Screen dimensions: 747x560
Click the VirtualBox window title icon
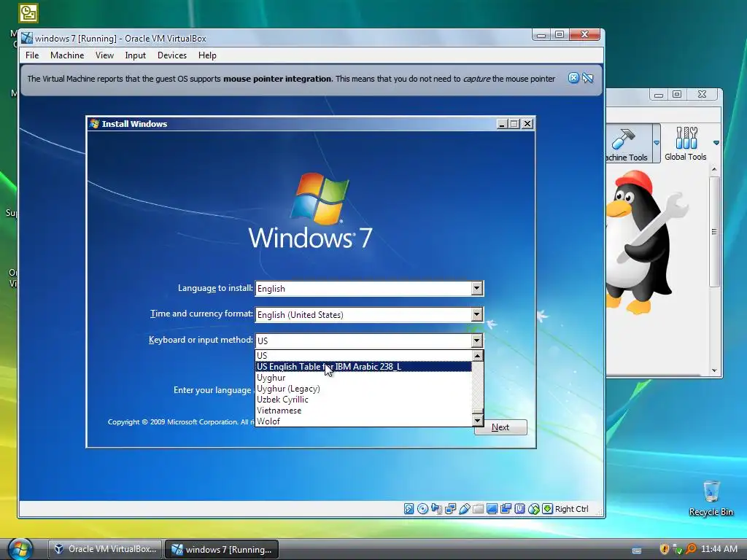(x=27, y=38)
